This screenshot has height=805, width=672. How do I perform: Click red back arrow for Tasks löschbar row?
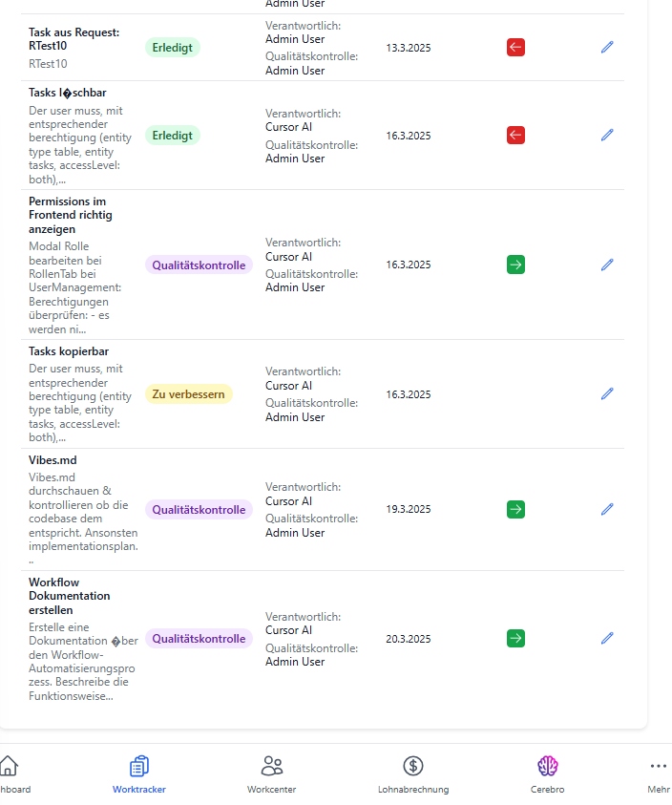coord(515,135)
